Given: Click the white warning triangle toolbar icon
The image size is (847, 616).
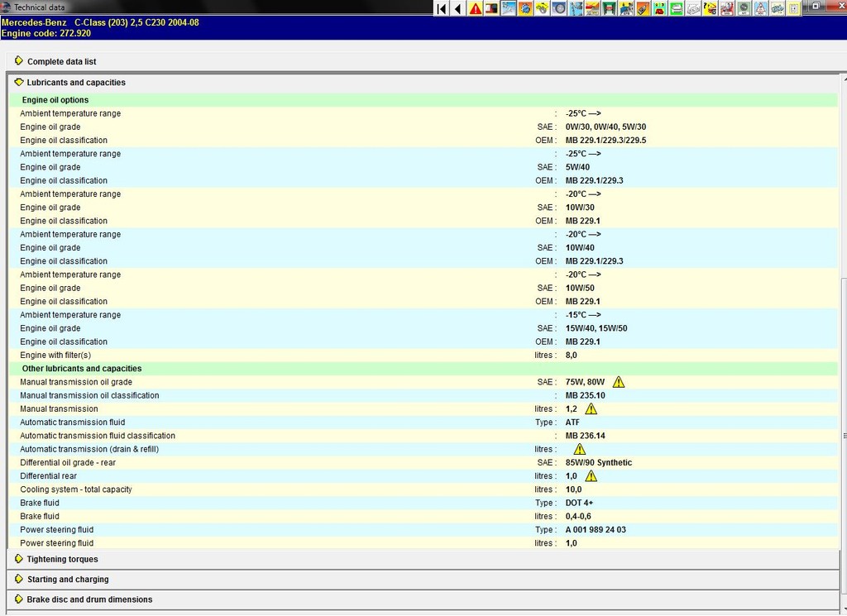Looking at the screenshot, I should (x=760, y=8).
